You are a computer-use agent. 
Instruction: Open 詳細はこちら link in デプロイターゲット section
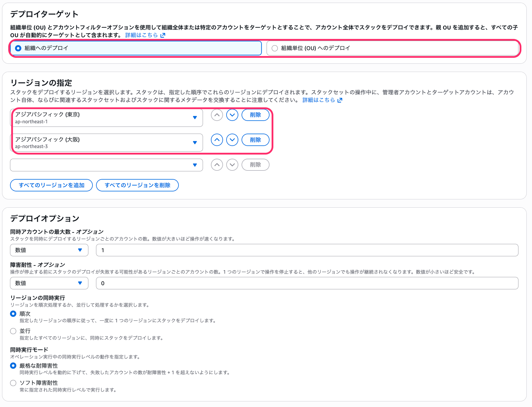click(x=142, y=35)
